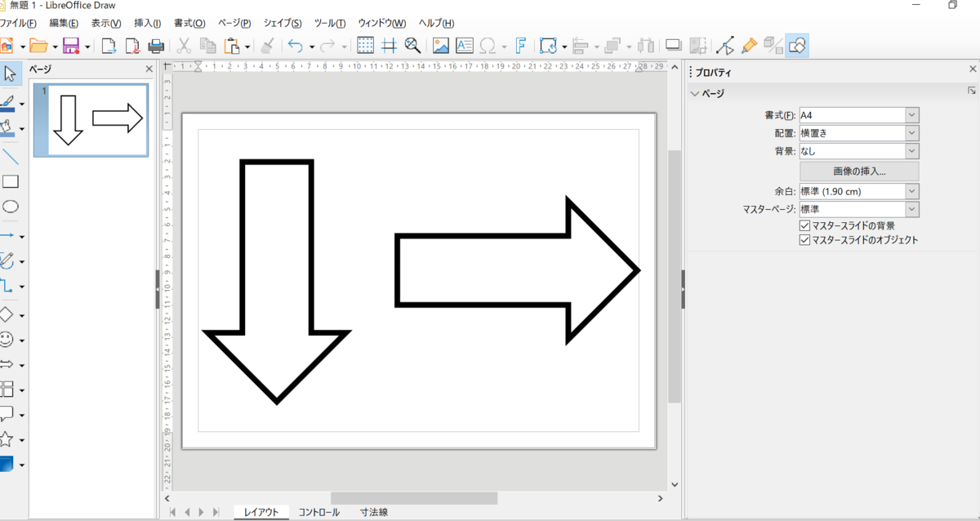Select the Insert Line tool
Screen dimensions: 980x521
[11, 157]
